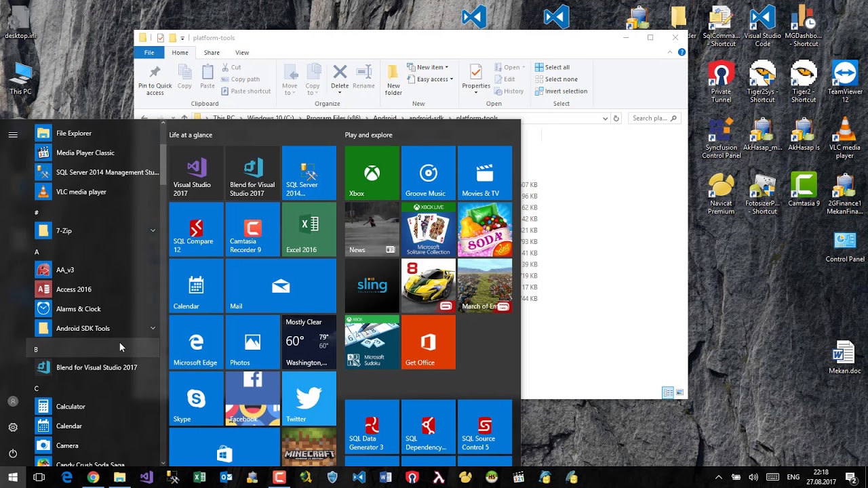Open the Candy Crush Soda tile
The image size is (868, 488).
point(484,229)
